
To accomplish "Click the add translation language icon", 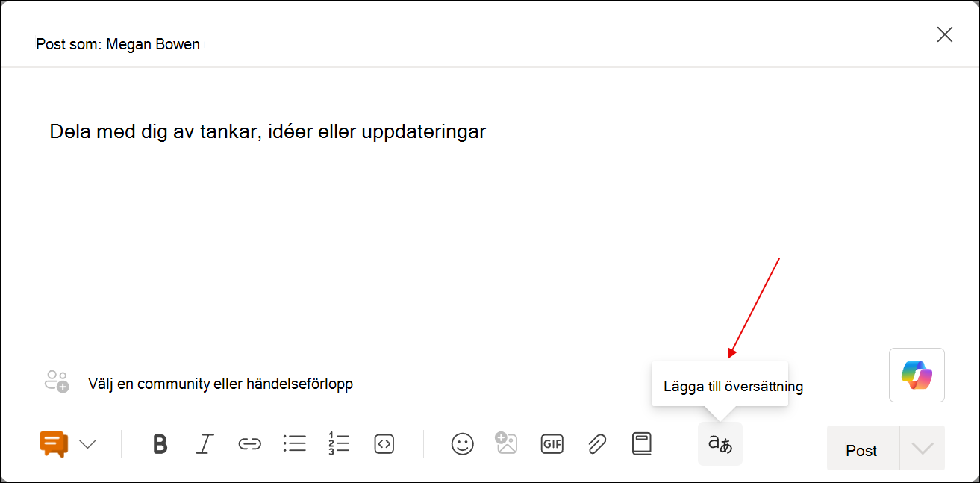I will (720, 444).
